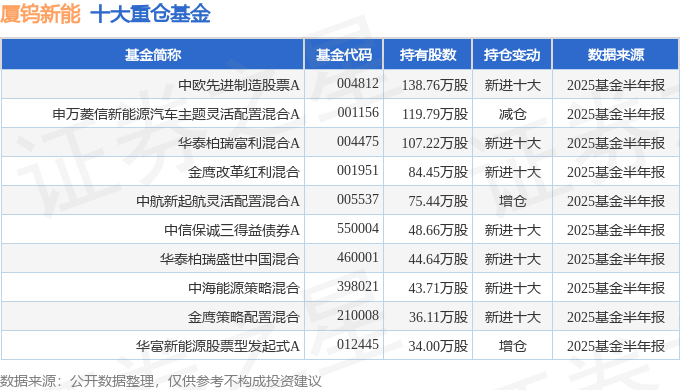This screenshot has width=680, height=390.
Task: Click the 基金代码 column header
Action: point(343,55)
